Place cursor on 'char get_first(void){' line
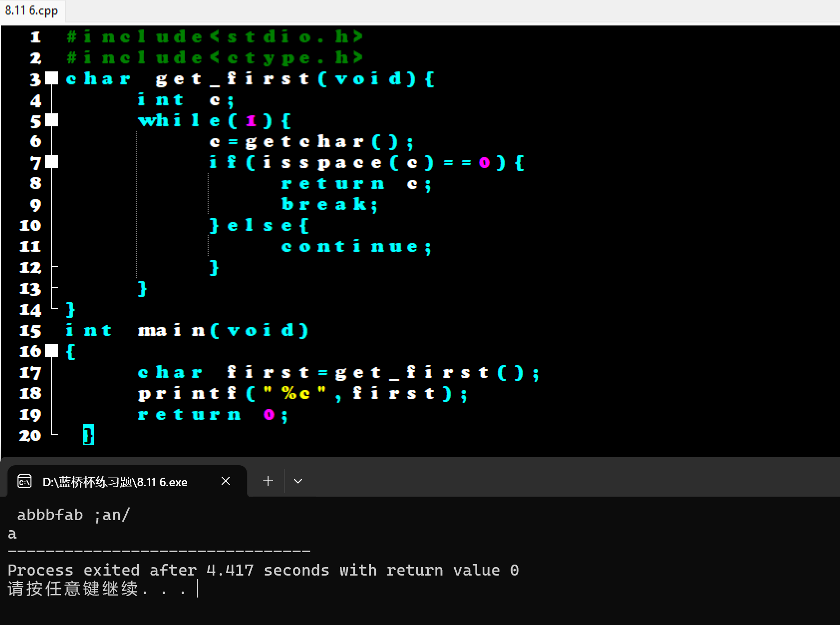Viewport: 840px width, 625px height. click(x=250, y=79)
